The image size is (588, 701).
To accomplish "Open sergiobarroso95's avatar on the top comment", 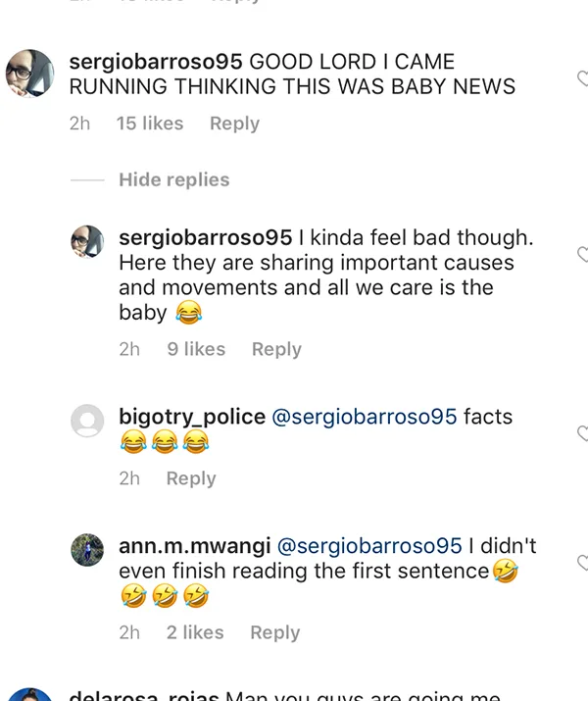I will click(x=29, y=74).
